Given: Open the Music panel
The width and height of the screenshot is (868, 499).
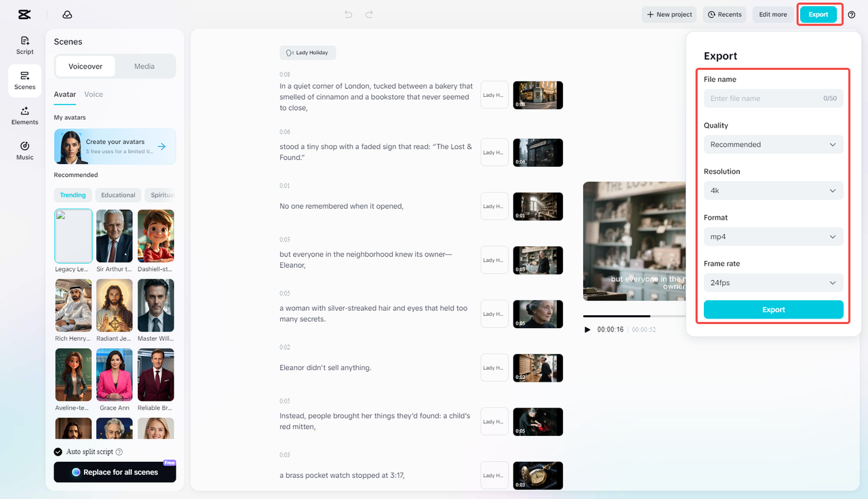Looking at the screenshot, I should [24, 151].
